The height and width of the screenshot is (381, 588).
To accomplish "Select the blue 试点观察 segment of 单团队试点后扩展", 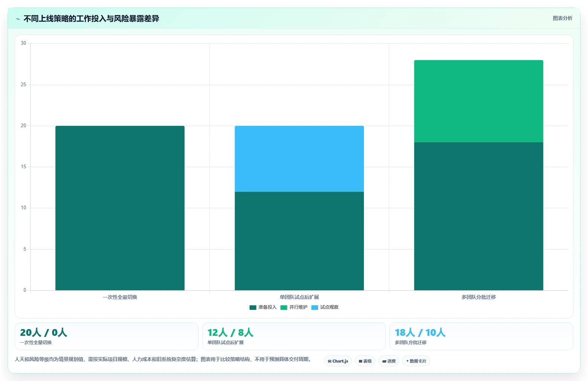I will (299, 159).
